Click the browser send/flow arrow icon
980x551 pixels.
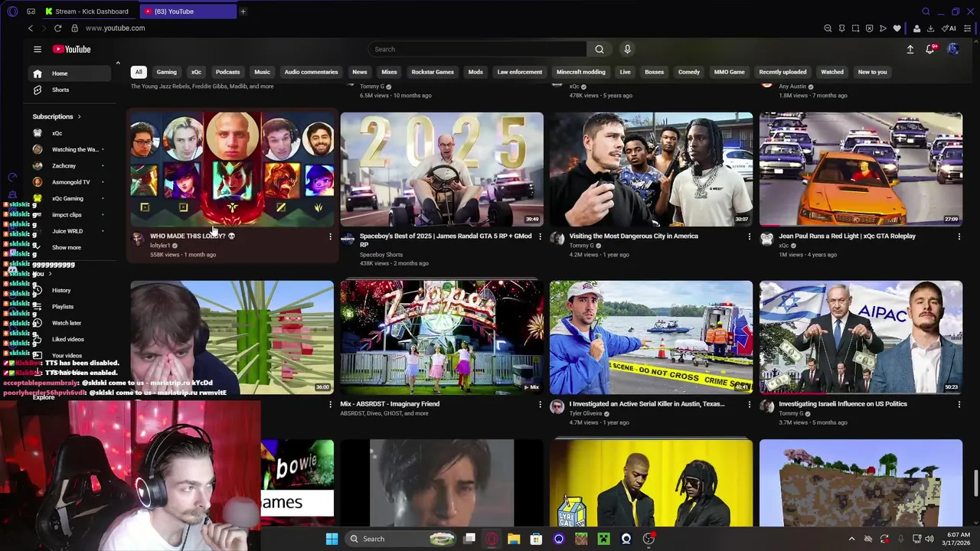[883, 28]
